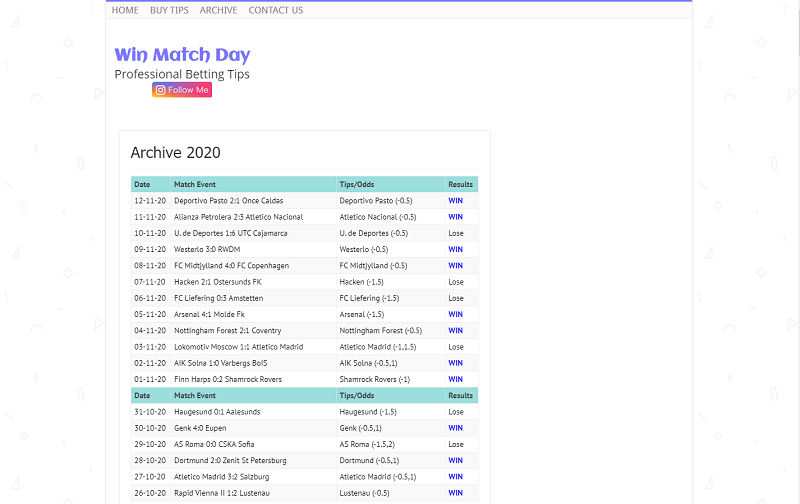The image size is (800, 504).
Task: Click the Archive 2020 heading
Action: pyautogui.click(x=176, y=153)
